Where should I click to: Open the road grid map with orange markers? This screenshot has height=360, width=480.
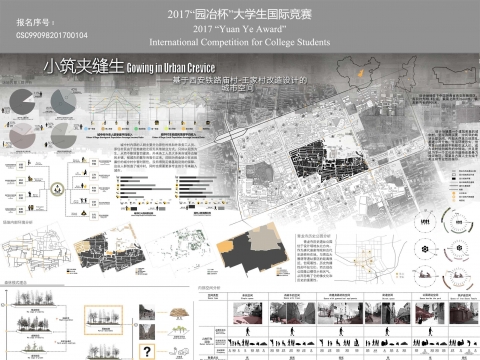371,259
